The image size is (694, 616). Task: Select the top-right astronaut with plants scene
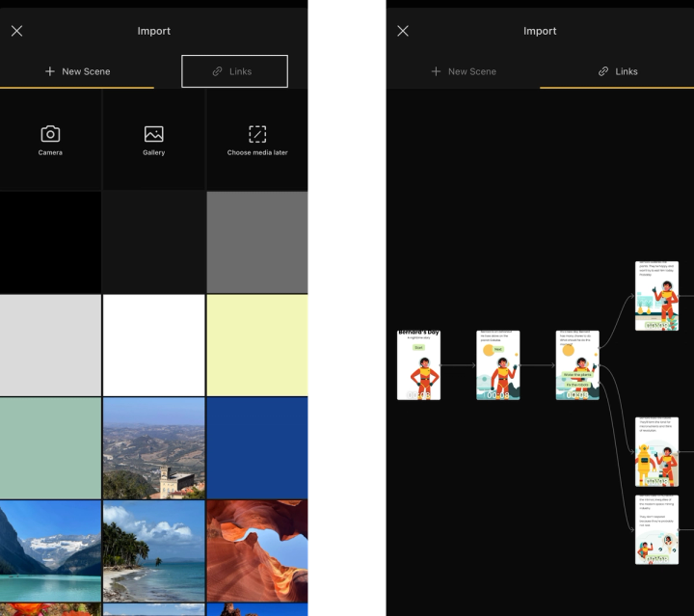point(656,296)
